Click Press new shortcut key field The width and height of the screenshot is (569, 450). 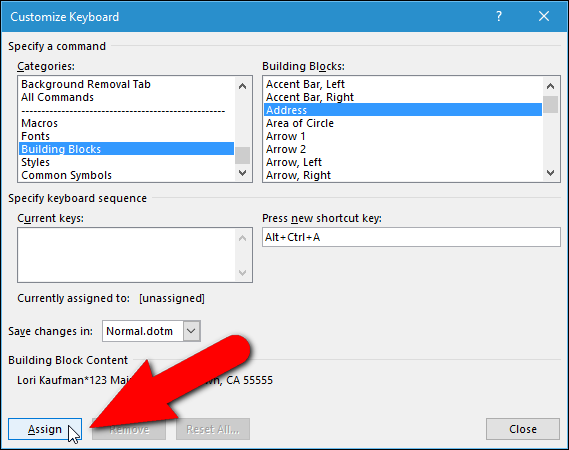point(411,237)
